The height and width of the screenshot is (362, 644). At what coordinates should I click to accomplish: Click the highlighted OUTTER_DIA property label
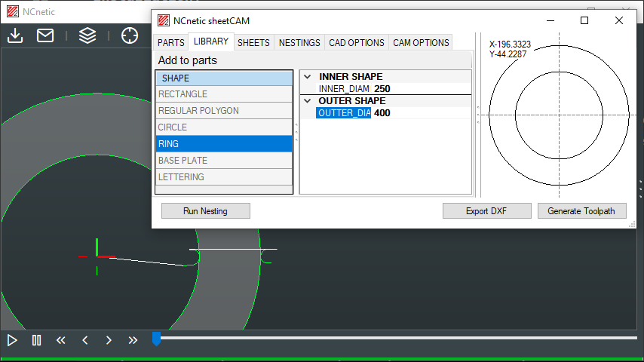344,113
